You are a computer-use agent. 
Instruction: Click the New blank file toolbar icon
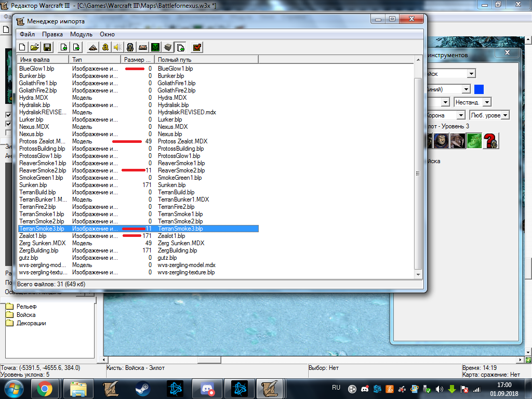[x=22, y=47]
